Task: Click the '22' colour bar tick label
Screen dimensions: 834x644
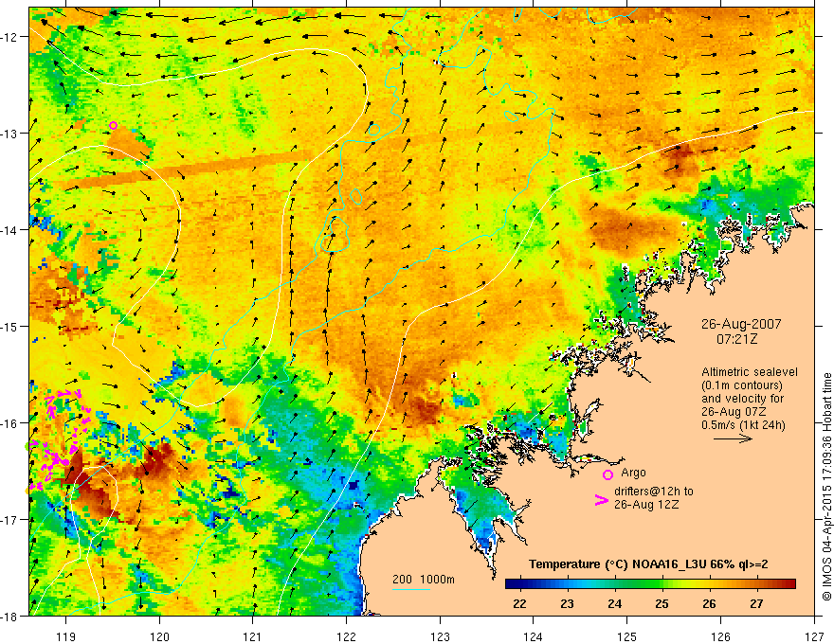Action: (x=519, y=603)
